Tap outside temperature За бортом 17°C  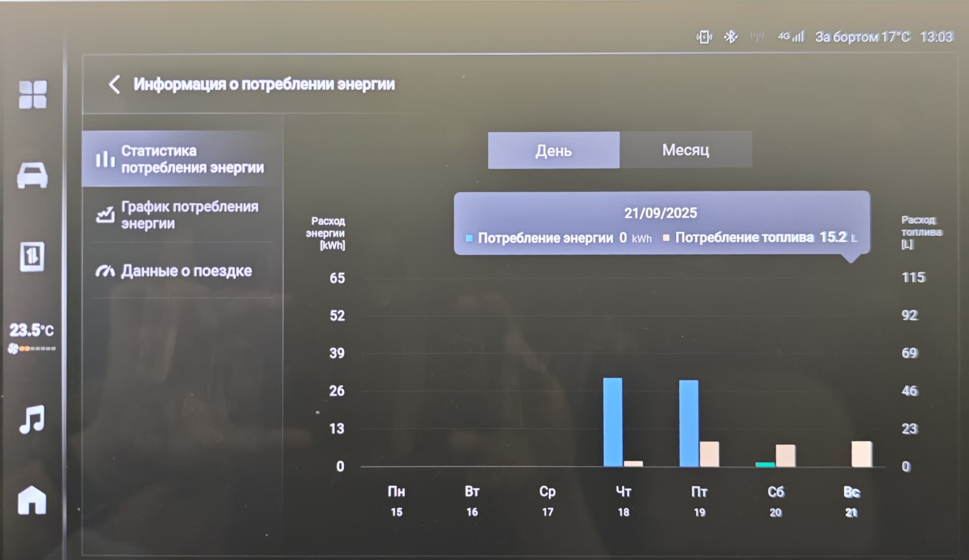862,37
